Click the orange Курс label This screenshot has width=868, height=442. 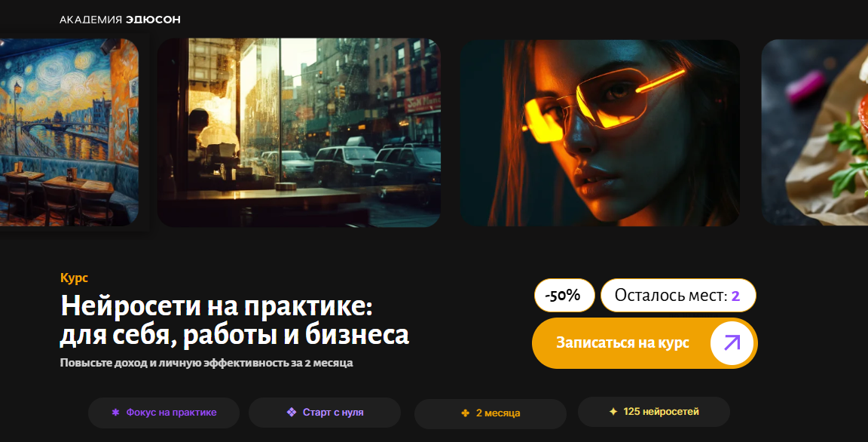(x=74, y=278)
